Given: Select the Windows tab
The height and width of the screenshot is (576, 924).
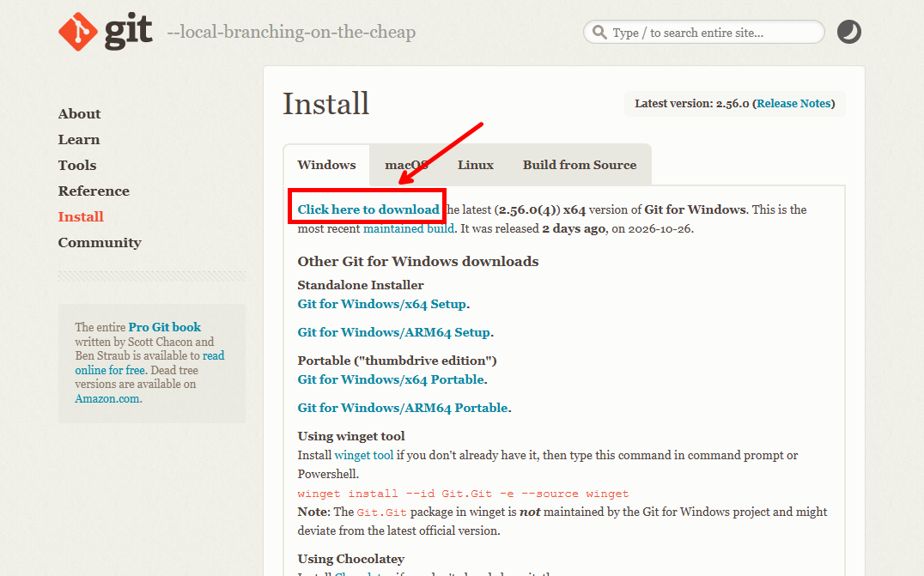Looking at the screenshot, I should [326, 165].
